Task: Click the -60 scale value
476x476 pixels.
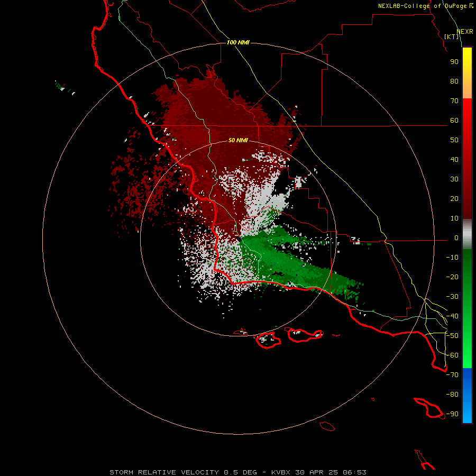Action: (x=452, y=355)
